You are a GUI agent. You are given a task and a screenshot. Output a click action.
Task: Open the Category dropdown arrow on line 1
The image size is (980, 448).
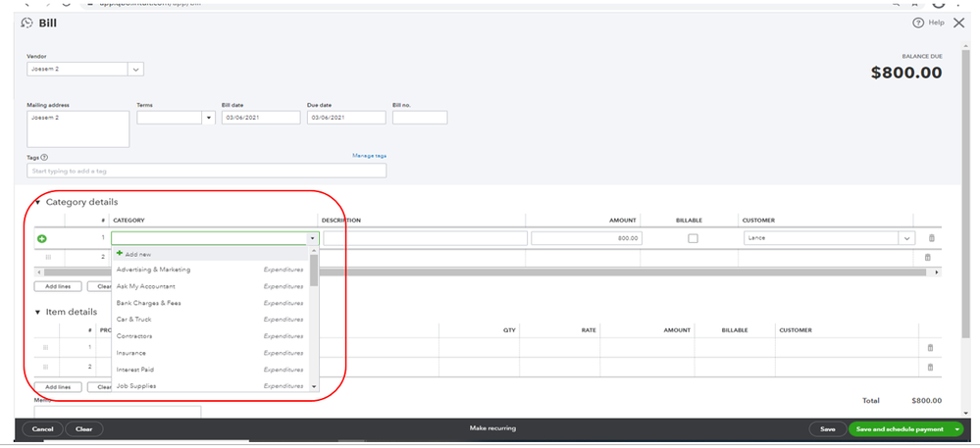click(312, 238)
